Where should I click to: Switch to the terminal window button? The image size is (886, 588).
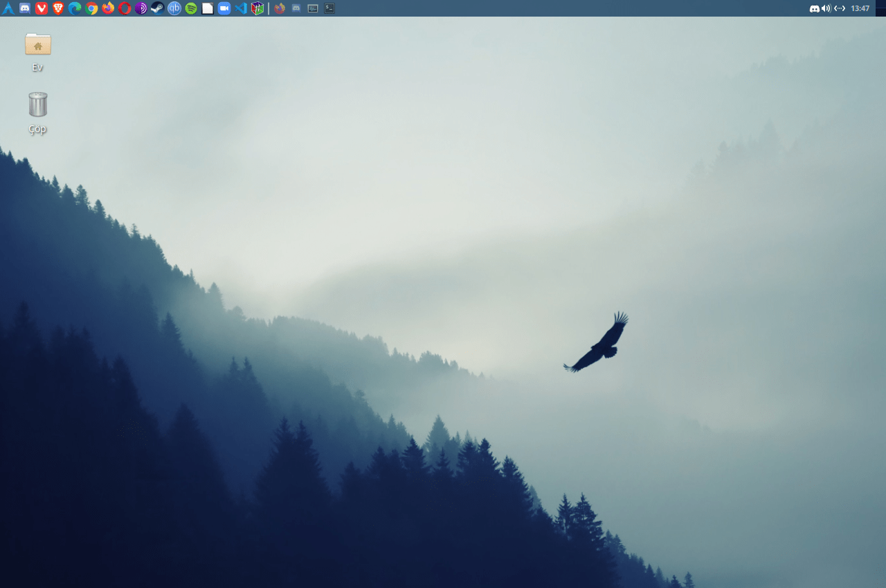pos(329,8)
